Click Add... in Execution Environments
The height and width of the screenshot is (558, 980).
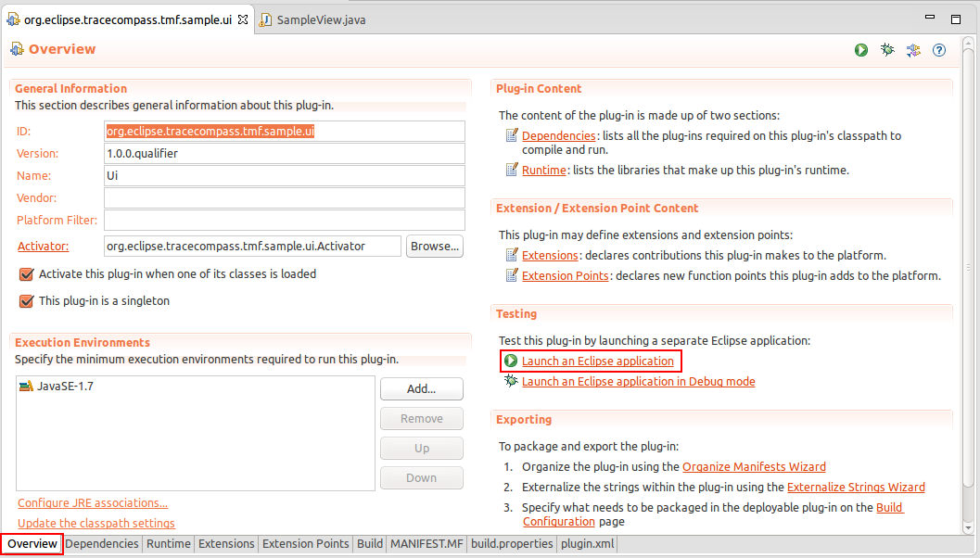[421, 389]
